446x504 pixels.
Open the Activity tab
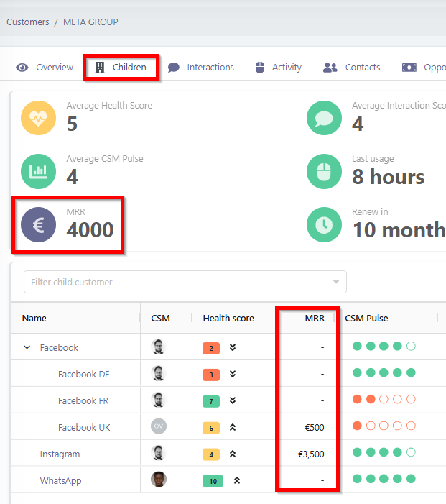click(278, 68)
